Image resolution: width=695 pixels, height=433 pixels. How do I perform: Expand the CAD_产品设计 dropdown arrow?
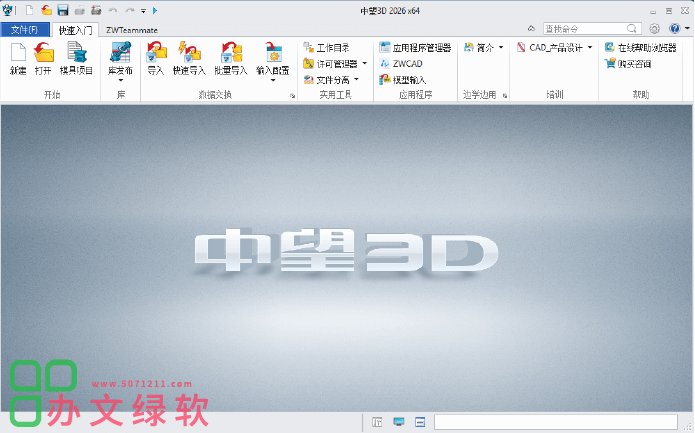590,47
